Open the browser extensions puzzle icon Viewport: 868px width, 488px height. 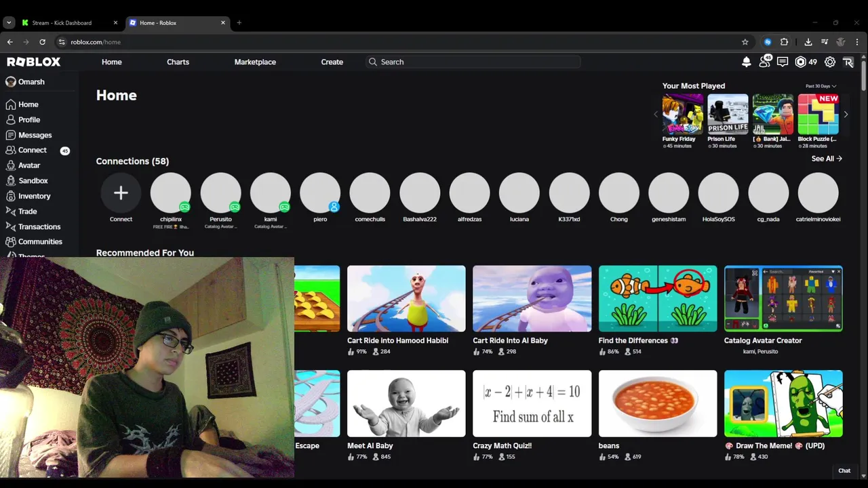tap(785, 42)
